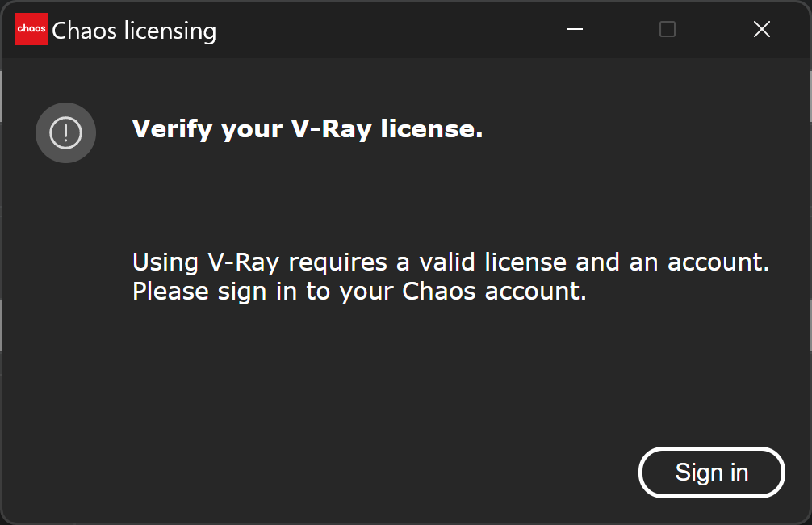Close the Chaos licensing dialog
812x525 pixels.
(762, 29)
